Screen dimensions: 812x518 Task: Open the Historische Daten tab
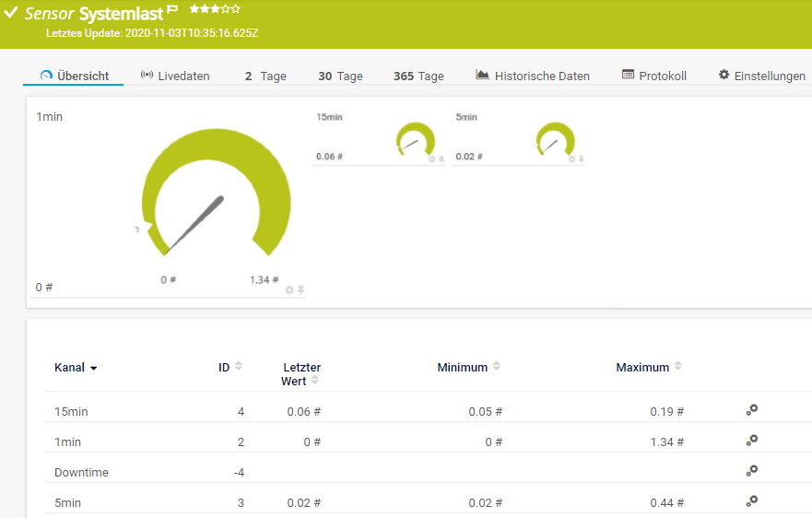click(532, 77)
